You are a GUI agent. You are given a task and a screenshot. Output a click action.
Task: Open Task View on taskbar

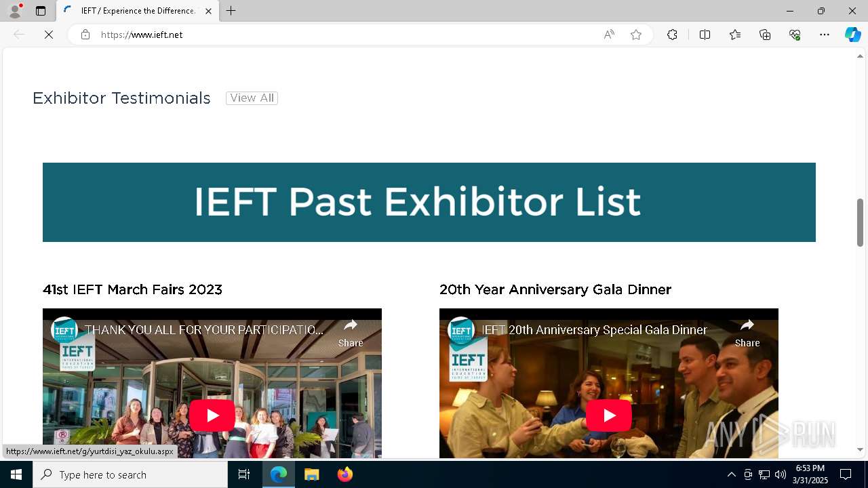tap(244, 474)
